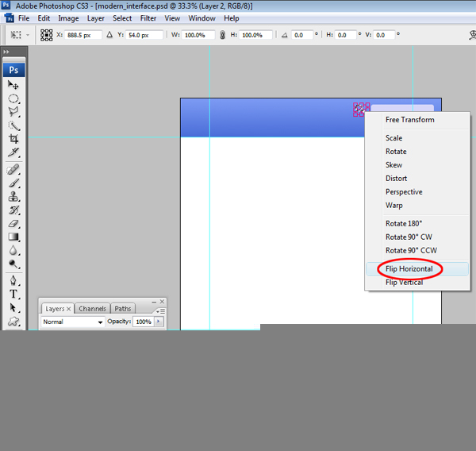Click the X position field

tap(83, 35)
